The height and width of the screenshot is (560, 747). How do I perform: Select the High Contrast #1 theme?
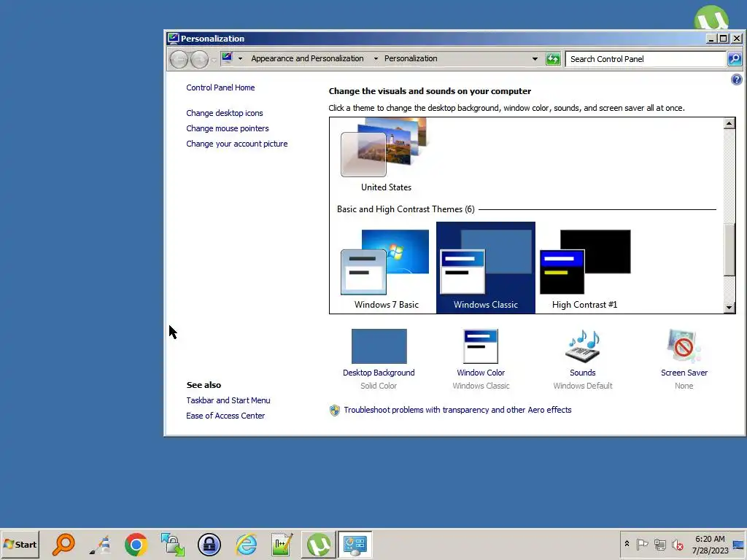(584, 268)
